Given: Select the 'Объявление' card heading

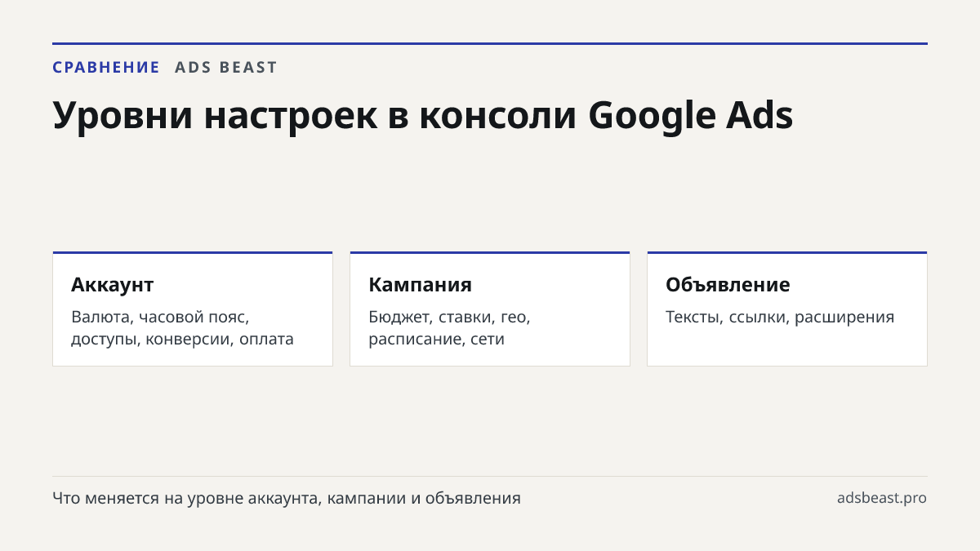Looking at the screenshot, I should tap(728, 285).
